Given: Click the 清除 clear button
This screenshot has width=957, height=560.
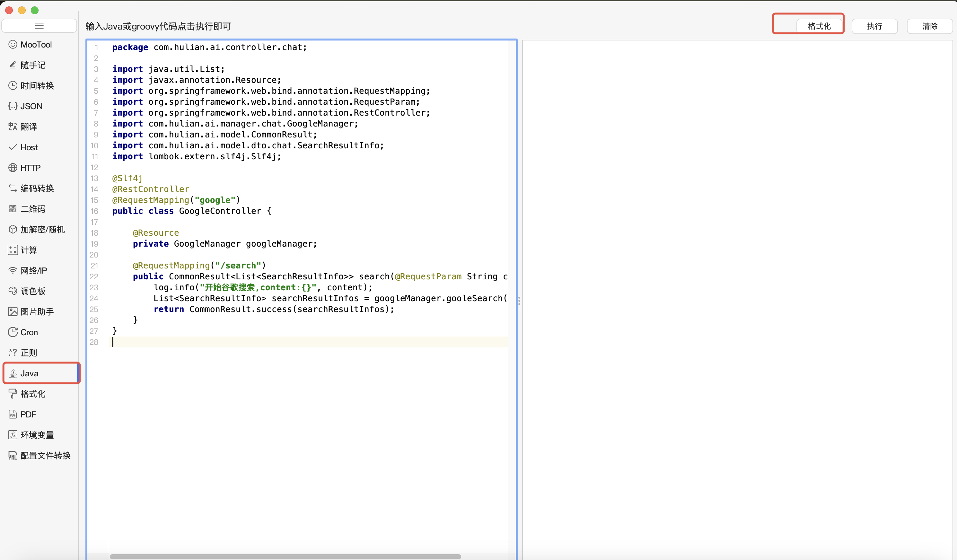Looking at the screenshot, I should click(x=929, y=26).
